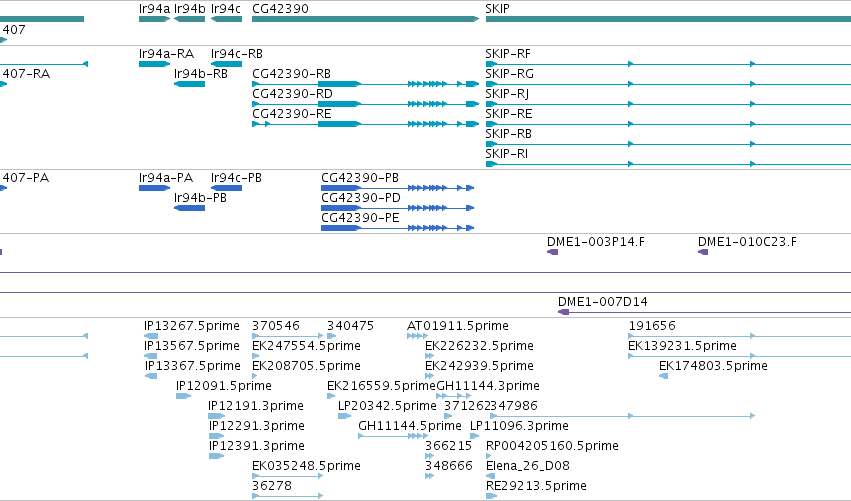Select EST IP13267.5prime
This screenshot has height=501, width=851.
pyautogui.click(x=151, y=337)
